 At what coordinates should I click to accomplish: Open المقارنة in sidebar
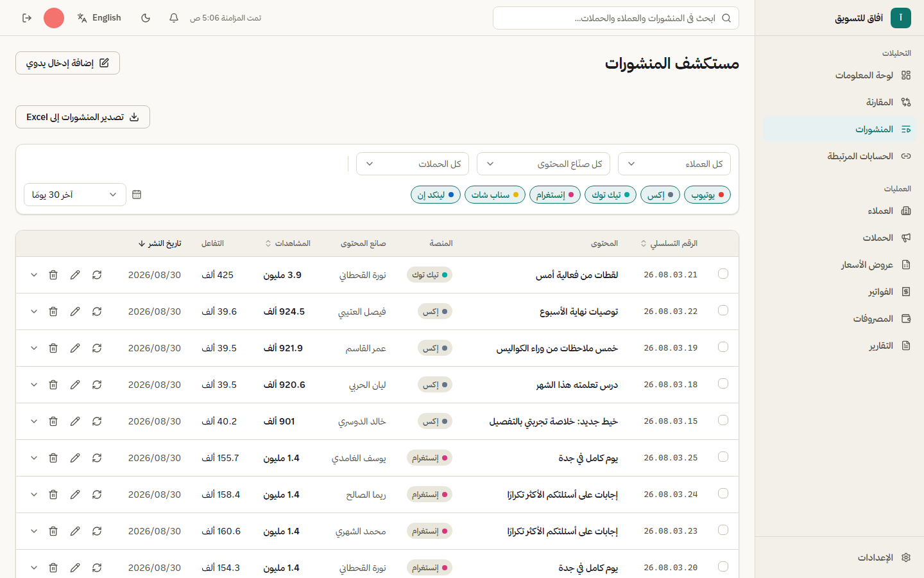tap(839, 102)
